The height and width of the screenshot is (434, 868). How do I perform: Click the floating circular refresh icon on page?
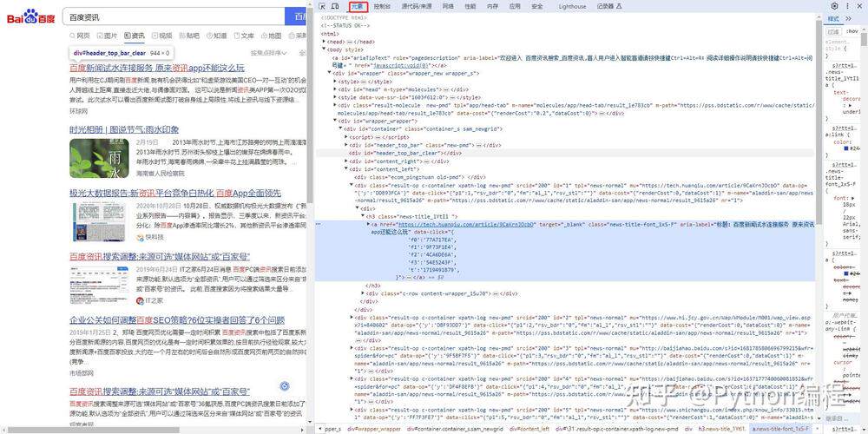pyautogui.click(x=285, y=386)
